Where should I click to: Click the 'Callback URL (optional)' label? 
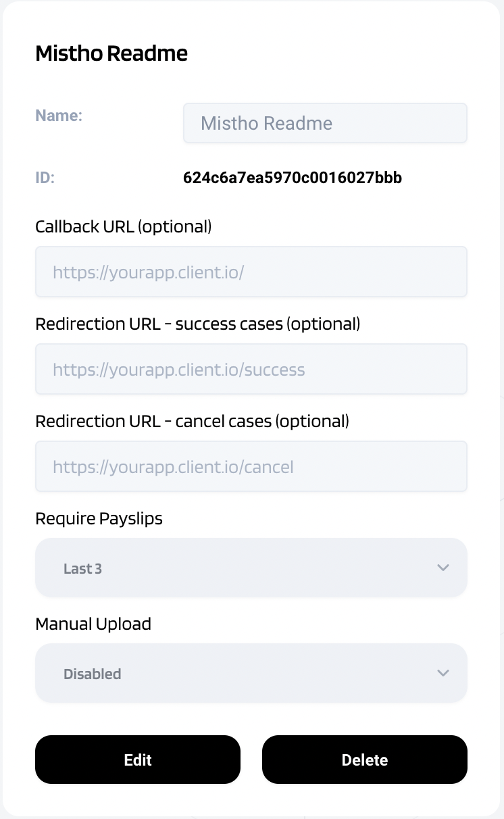124,226
